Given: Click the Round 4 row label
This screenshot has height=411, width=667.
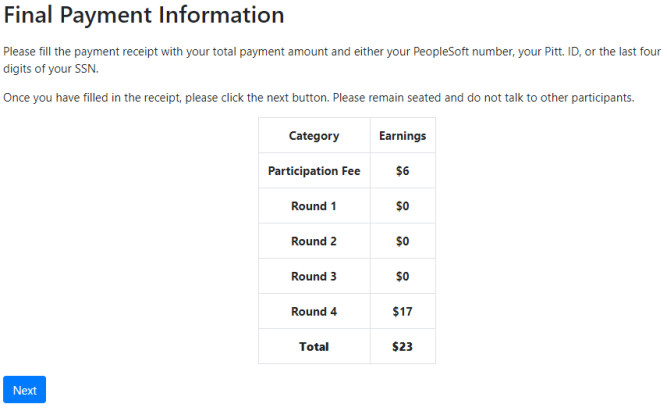Looking at the screenshot, I should (x=314, y=311).
